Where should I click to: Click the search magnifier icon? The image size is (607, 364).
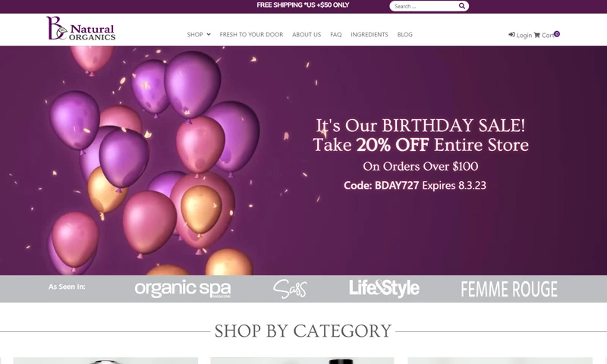(462, 6)
